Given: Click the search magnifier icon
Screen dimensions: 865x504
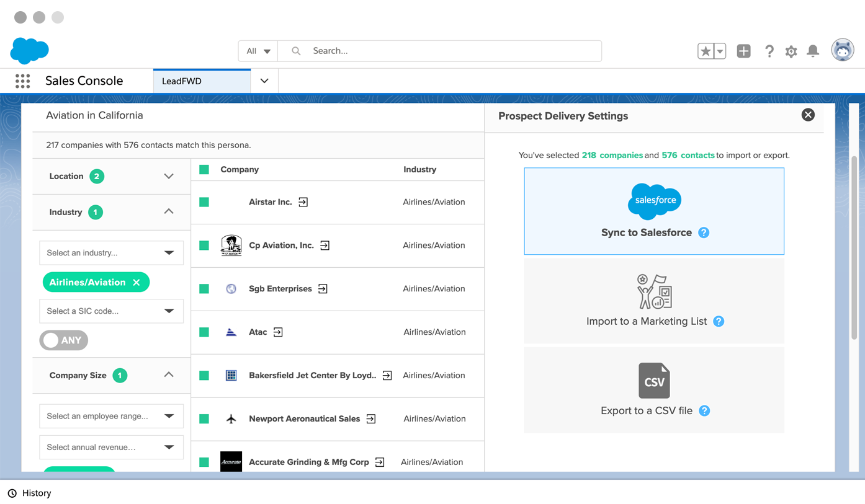Looking at the screenshot, I should click(x=296, y=51).
